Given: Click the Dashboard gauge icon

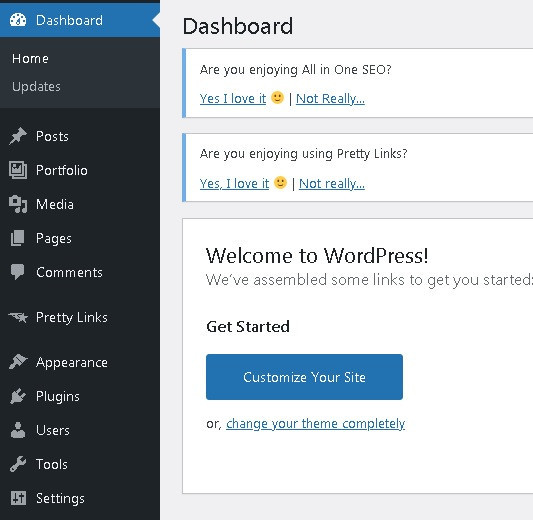Looking at the screenshot, I should 18,20.
